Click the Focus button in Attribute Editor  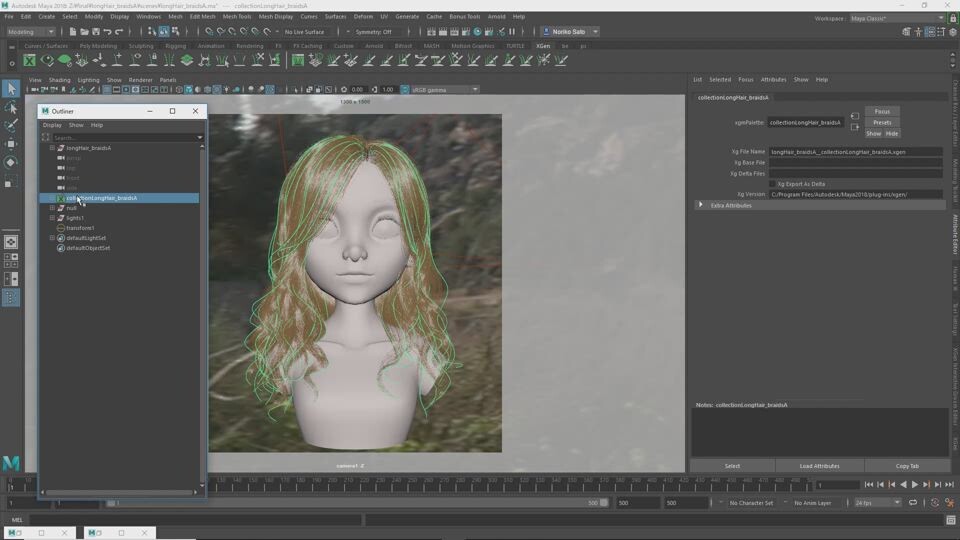coord(882,111)
